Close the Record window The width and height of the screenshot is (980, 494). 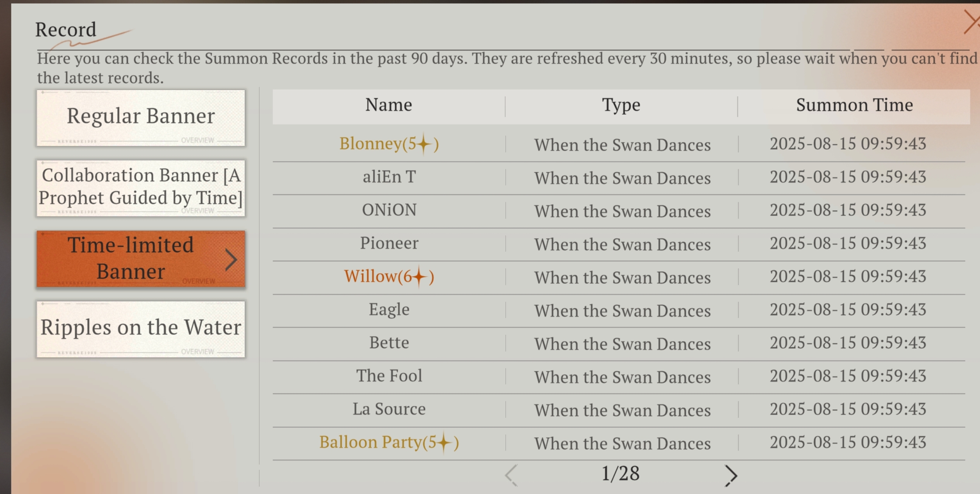pos(972,22)
